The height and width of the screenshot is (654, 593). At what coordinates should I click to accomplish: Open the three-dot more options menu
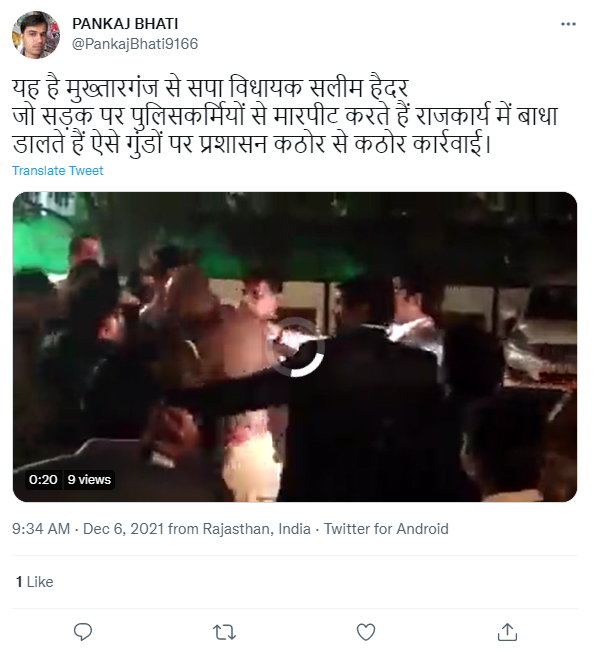[x=568, y=24]
